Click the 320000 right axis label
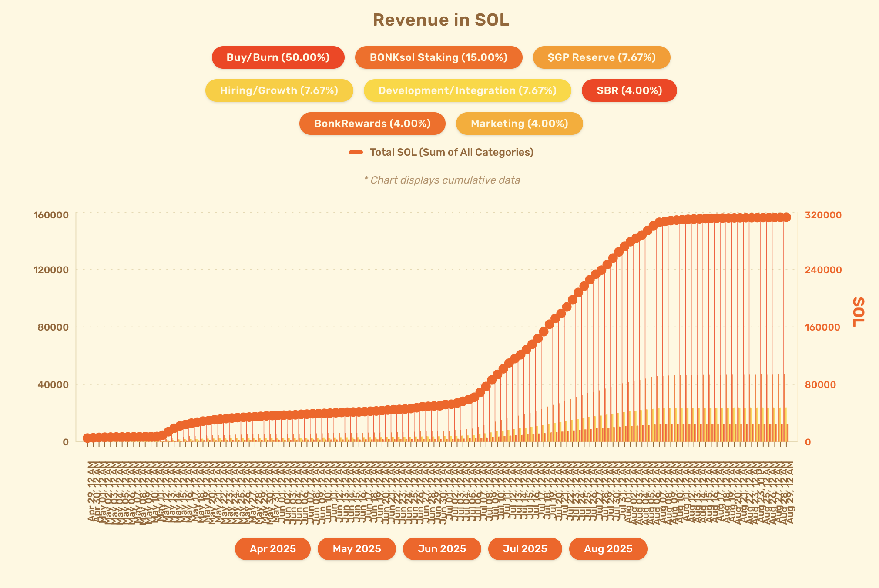The image size is (879, 588). [823, 215]
